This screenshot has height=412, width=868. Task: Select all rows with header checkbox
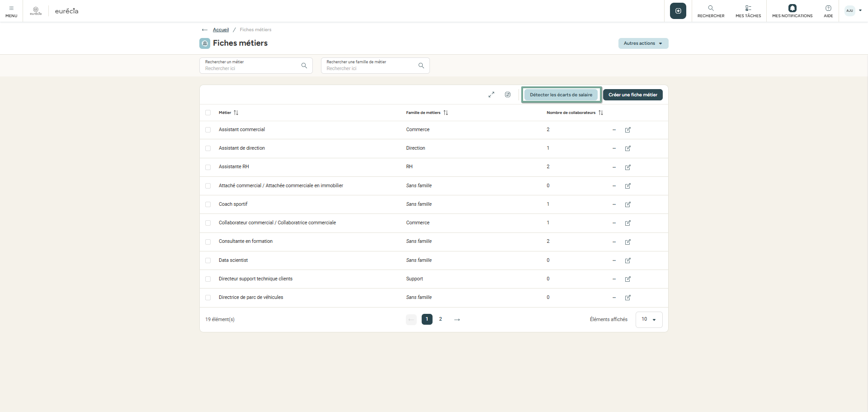tap(208, 113)
